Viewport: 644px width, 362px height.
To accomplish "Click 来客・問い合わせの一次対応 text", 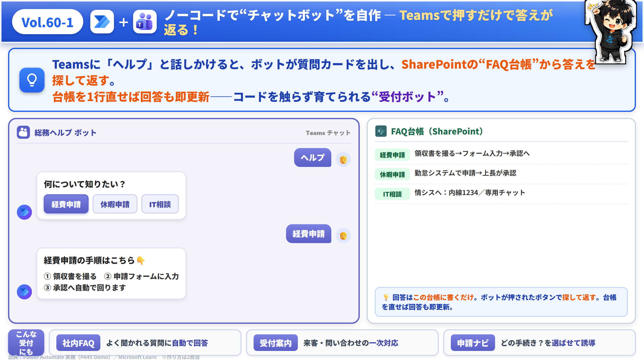I will [351, 343].
